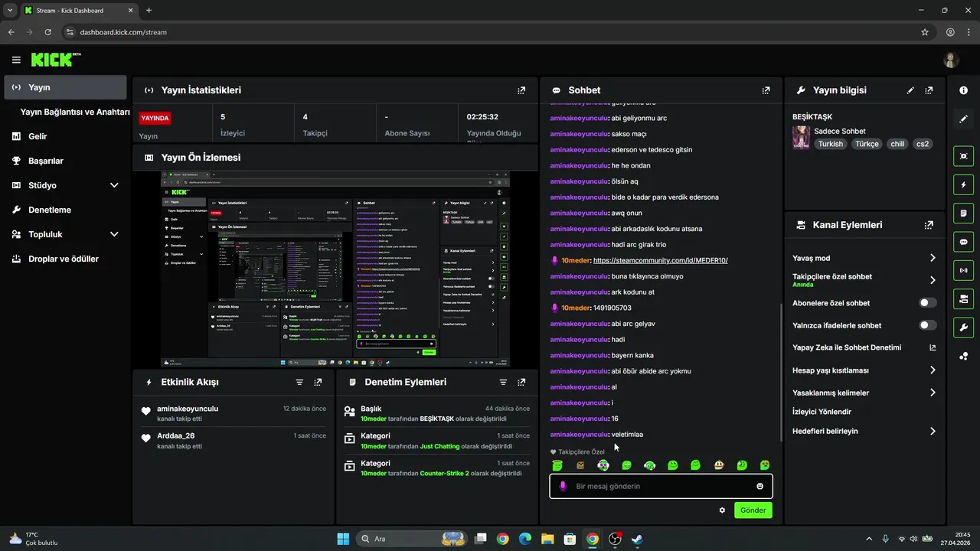Click the Bir mesaj gönderin input
Image resolution: width=980 pixels, height=551 pixels.
(661, 486)
